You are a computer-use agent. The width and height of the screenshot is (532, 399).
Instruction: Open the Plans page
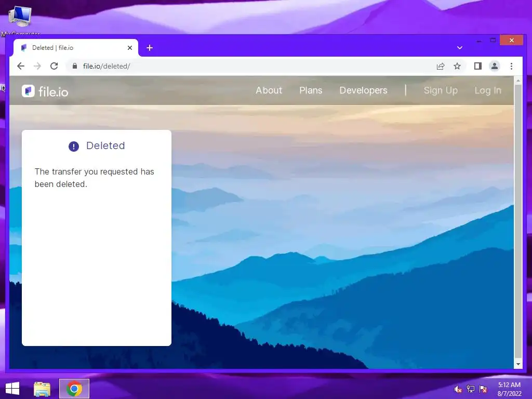tap(311, 90)
